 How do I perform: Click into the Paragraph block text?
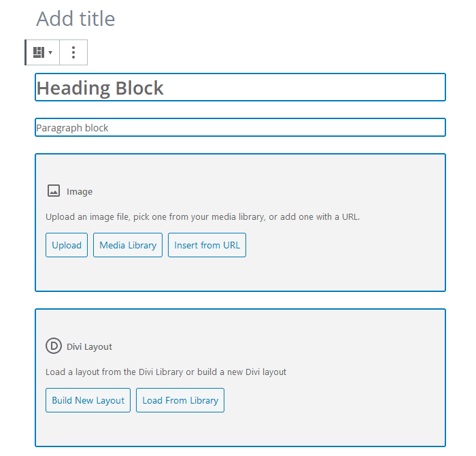(x=73, y=128)
